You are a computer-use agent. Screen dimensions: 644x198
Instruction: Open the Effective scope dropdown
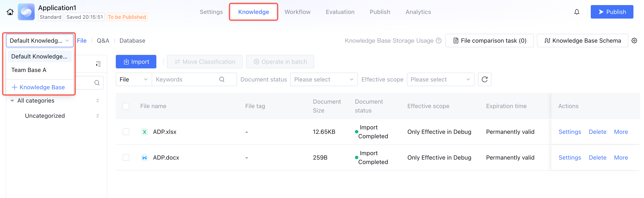pyautogui.click(x=440, y=79)
